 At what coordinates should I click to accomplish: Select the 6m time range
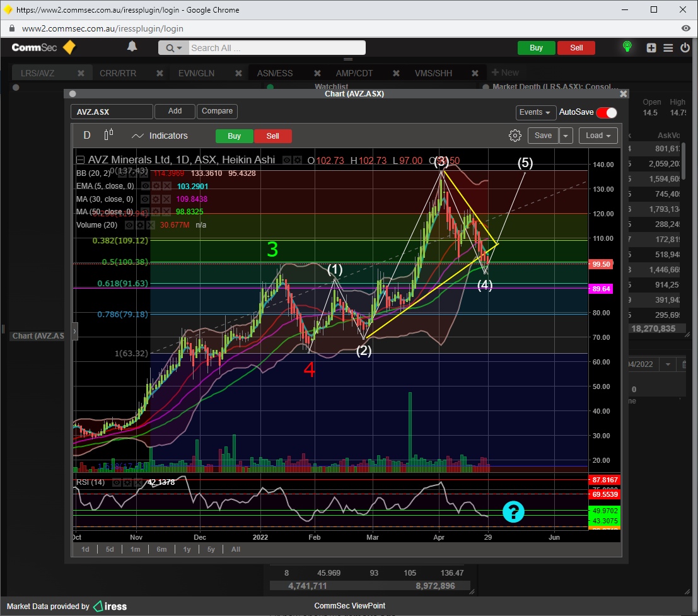tap(161, 549)
